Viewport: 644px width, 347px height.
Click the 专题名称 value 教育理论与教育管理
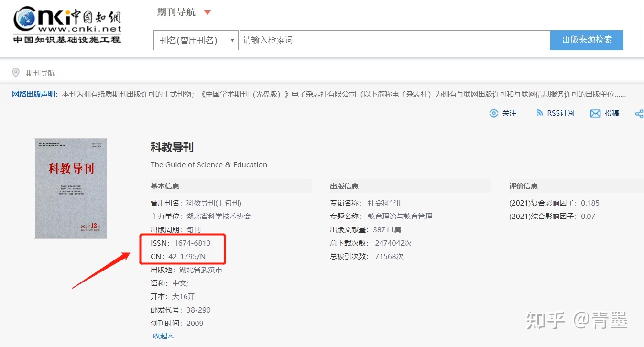[x=400, y=217]
